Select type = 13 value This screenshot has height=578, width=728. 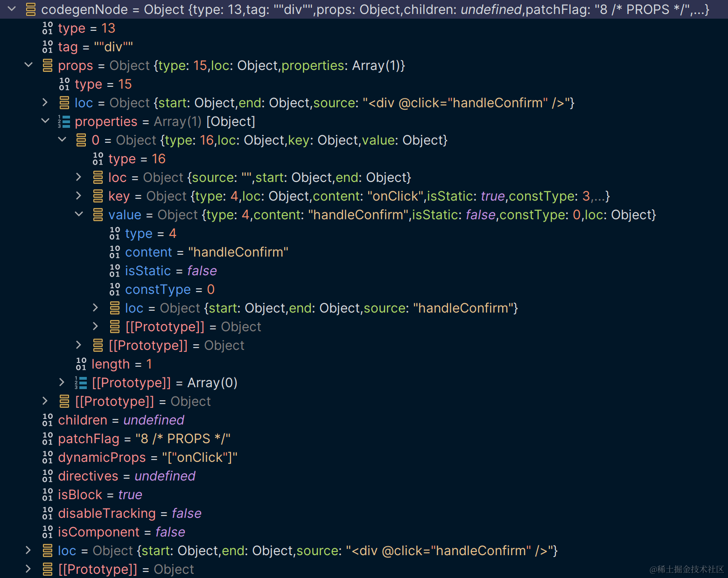(108, 28)
